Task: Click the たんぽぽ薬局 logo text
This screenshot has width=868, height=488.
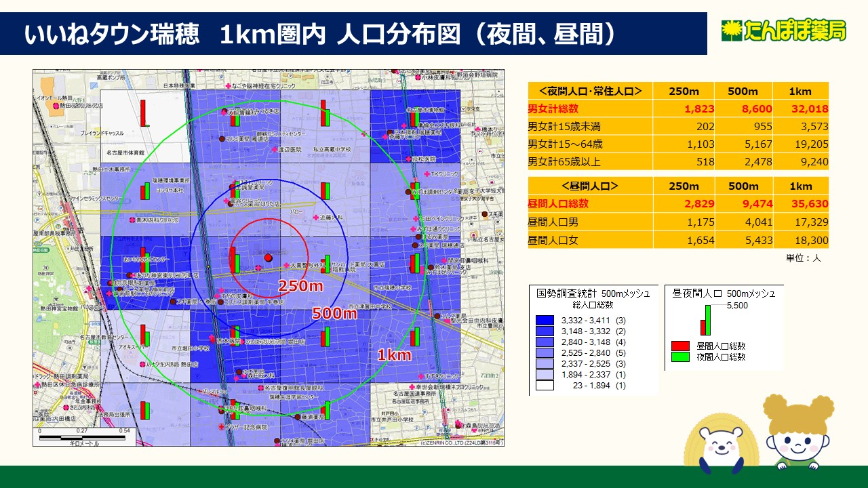Action: [x=795, y=30]
